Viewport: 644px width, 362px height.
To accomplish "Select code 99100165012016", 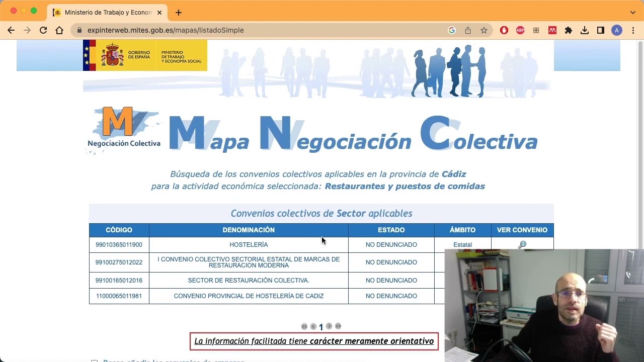I will pyautogui.click(x=119, y=281).
